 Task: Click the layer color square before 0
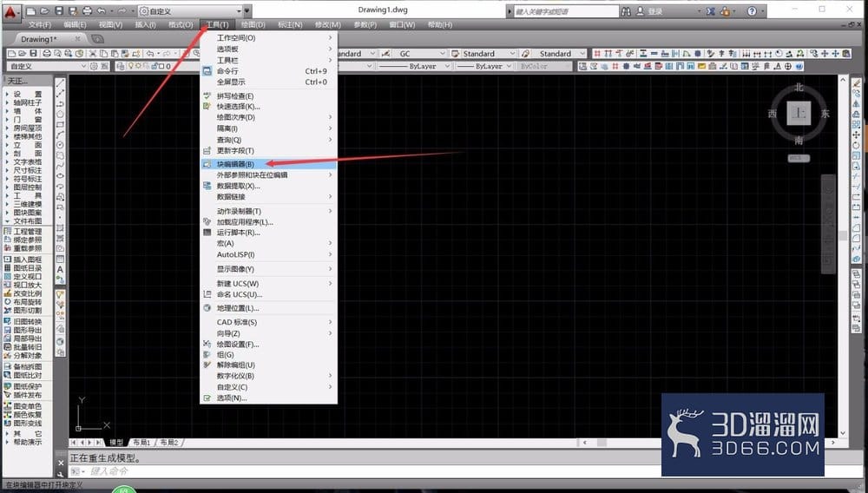click(161, 66)
